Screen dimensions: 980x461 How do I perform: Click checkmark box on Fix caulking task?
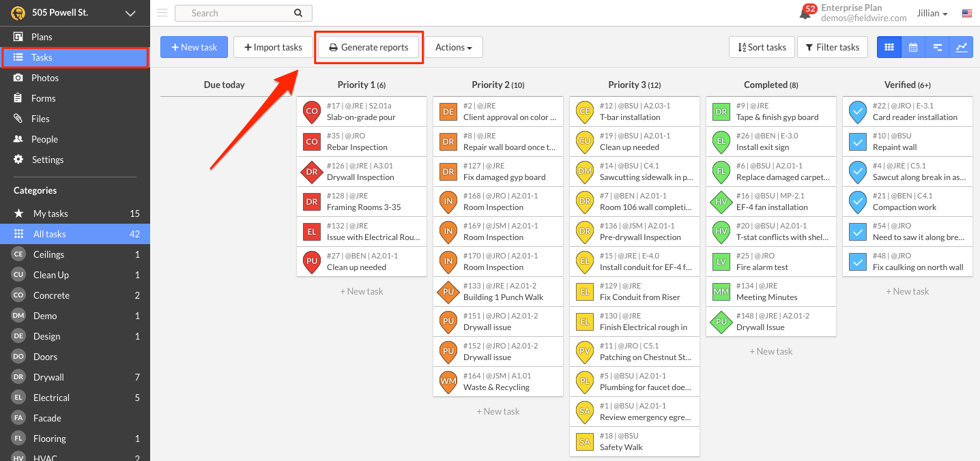(x=858, y=262)
